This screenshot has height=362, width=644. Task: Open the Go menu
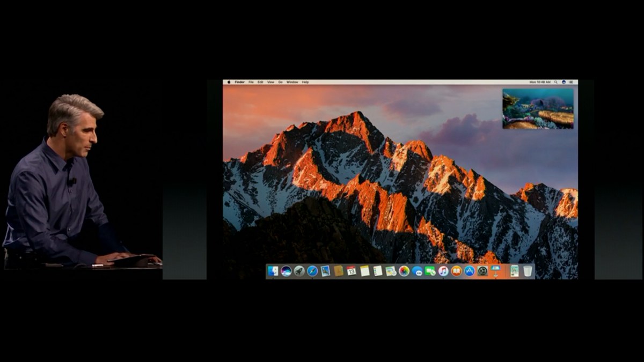click(280, 82)
